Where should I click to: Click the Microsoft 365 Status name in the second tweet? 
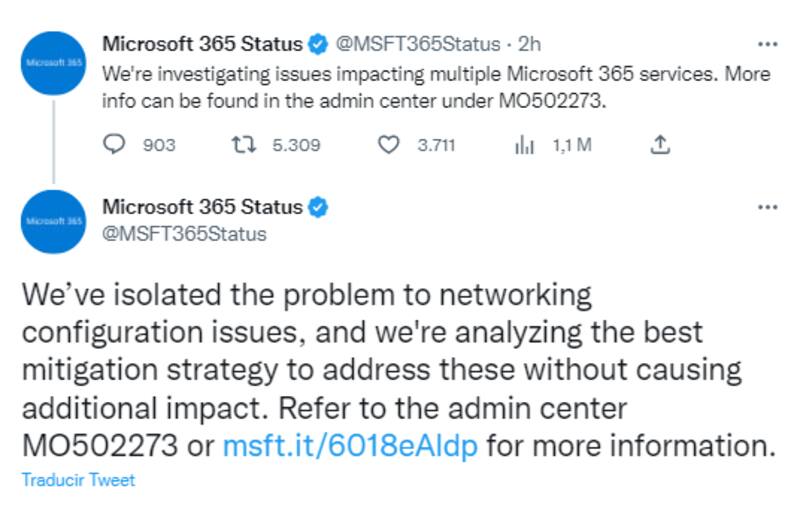coord(202,207)
